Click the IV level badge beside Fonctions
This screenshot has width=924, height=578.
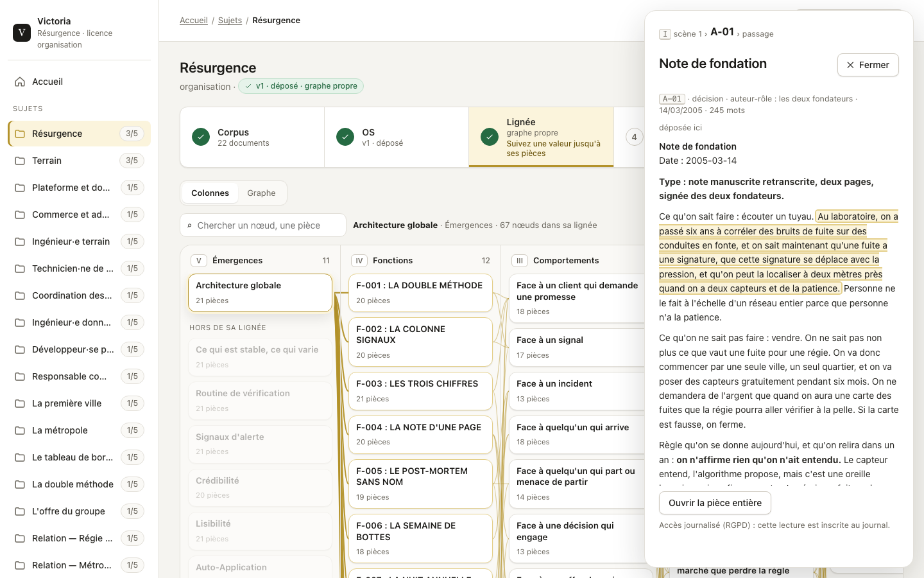pyautogui.click(x=359, y=261)
